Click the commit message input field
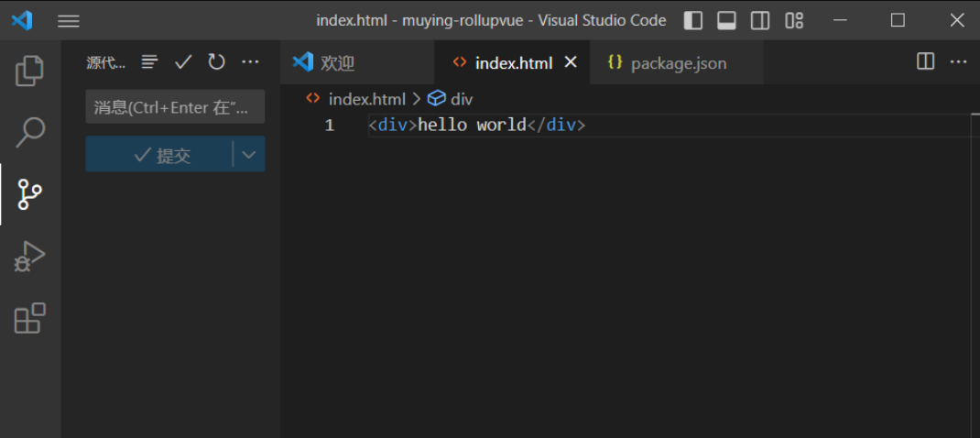980x438 pixels. tap(175, 107)
